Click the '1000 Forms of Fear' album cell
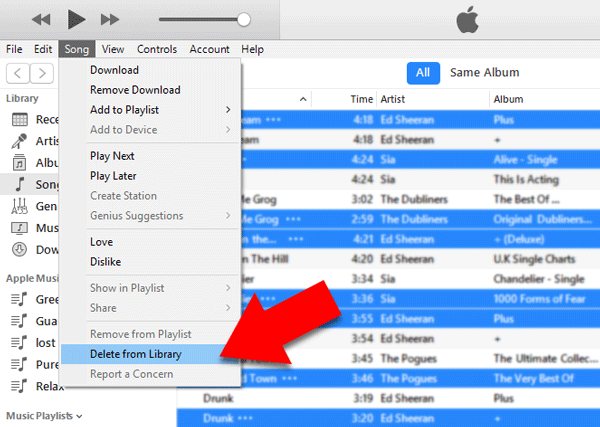The width and height of the screenshot is (600, 427). coord(540,299)
